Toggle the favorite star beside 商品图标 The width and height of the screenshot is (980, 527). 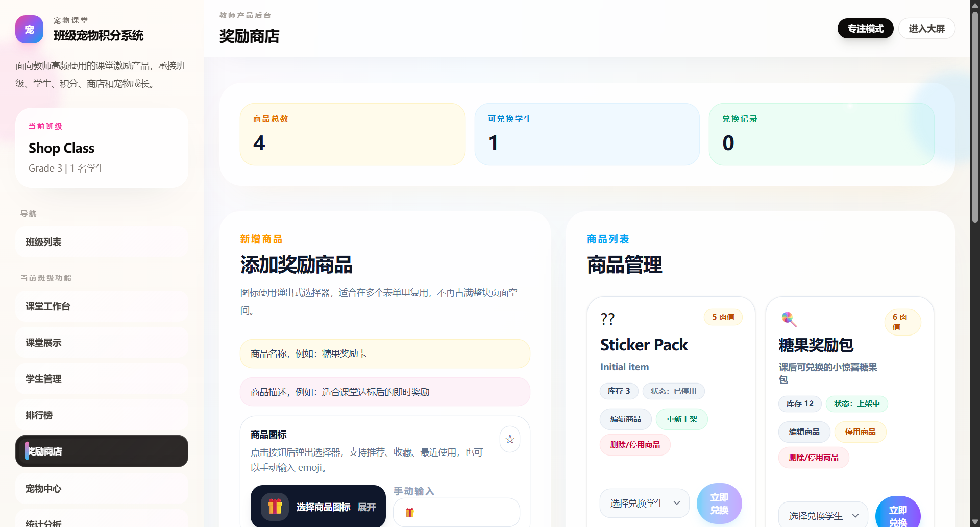point(509,439)
